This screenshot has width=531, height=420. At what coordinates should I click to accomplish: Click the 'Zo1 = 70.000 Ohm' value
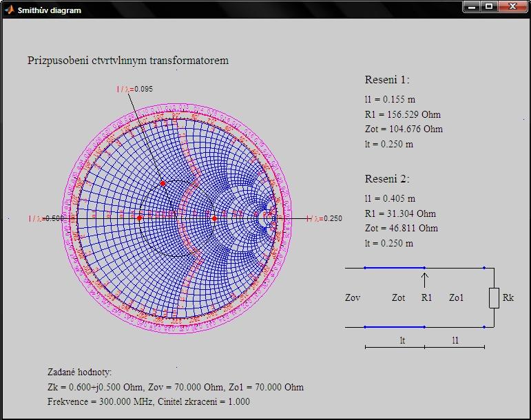pyautogui.click(x=266, y=387)
